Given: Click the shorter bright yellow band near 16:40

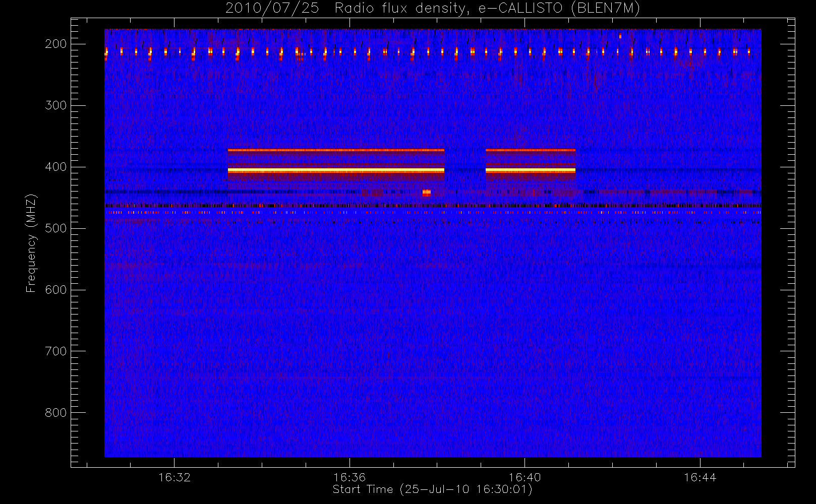Looking at the screenshot, I should [x=531, y=171].
